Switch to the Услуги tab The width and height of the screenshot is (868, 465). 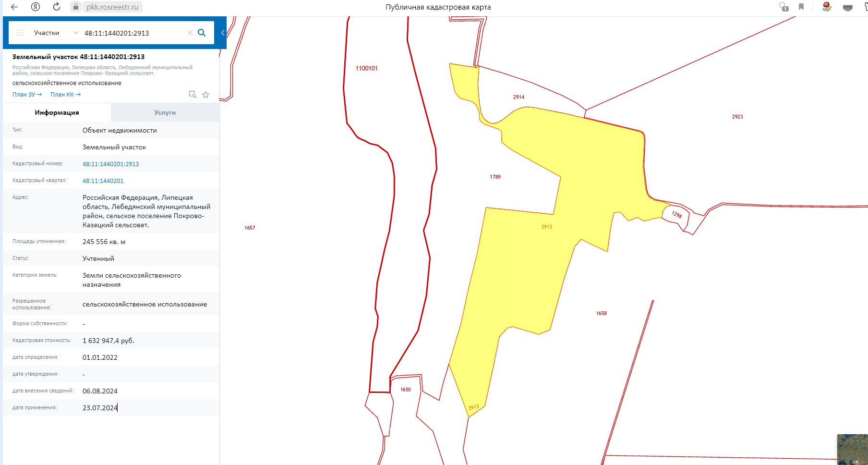(x=165, y=112)
